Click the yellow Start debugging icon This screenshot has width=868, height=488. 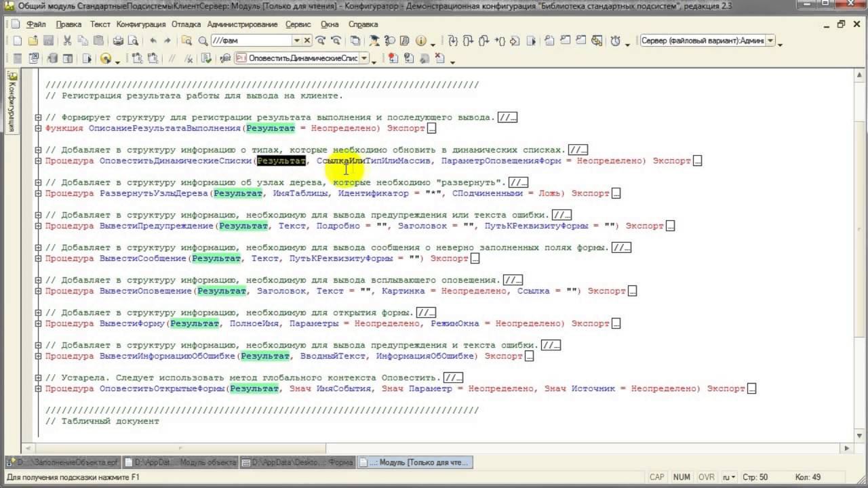coord(106,58)
